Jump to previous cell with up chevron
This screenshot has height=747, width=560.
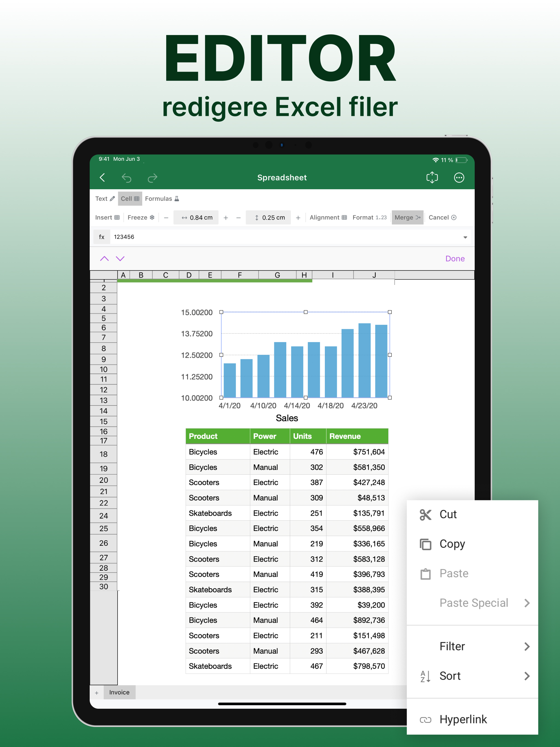[x=104, y=259]
